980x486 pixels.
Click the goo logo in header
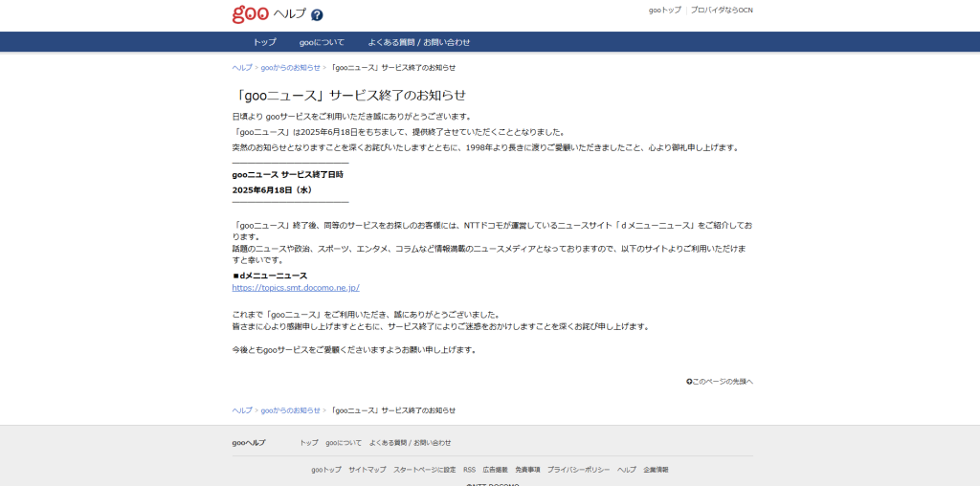coord(250,14)
